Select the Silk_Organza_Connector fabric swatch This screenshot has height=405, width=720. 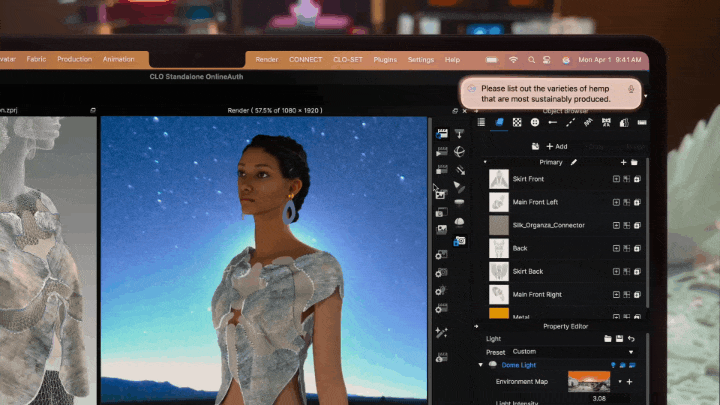coord(499,225)
